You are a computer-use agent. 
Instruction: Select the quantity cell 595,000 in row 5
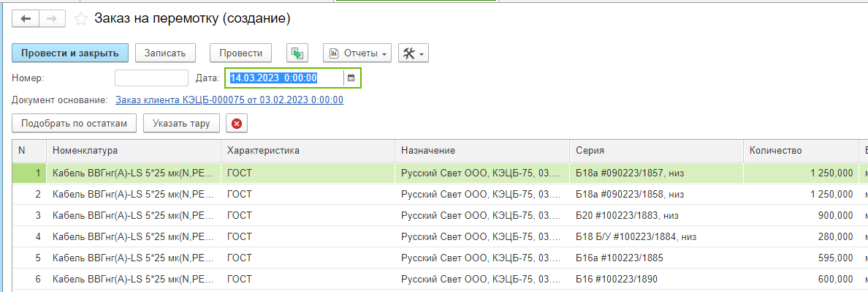pos(801,258)
